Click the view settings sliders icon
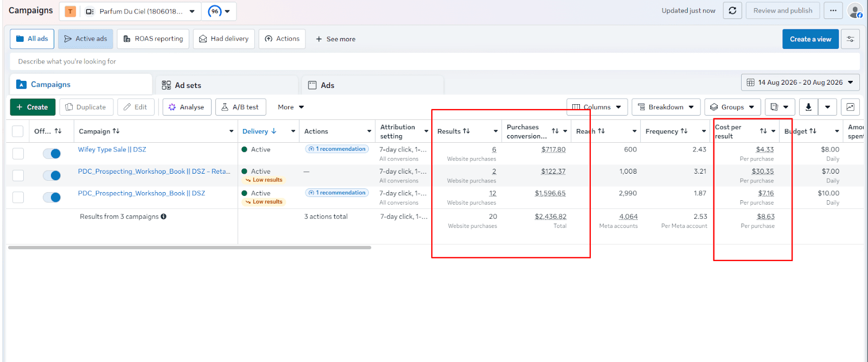Viewport: 868px width, 362px height. 850,39
